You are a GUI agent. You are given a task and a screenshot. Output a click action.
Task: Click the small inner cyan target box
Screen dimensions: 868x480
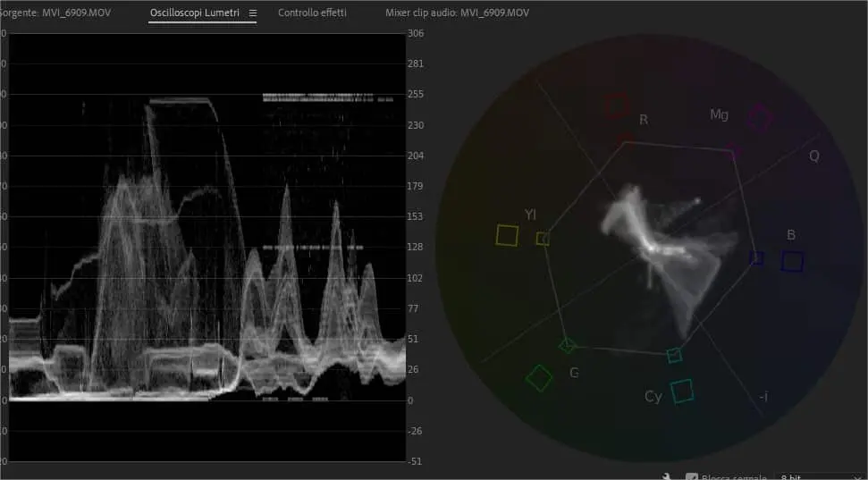674,355
